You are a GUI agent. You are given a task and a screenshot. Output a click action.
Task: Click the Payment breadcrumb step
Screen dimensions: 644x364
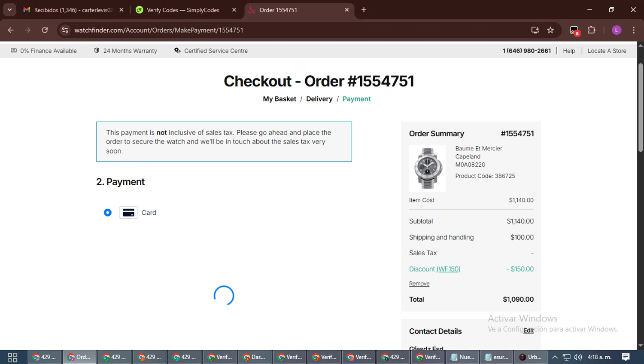click(356, 99)
